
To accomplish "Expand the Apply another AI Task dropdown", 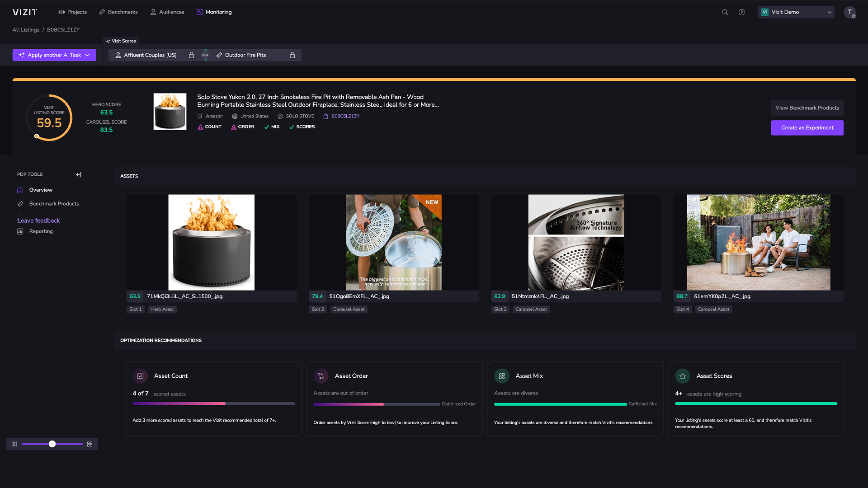I will [x=54, y=55].
